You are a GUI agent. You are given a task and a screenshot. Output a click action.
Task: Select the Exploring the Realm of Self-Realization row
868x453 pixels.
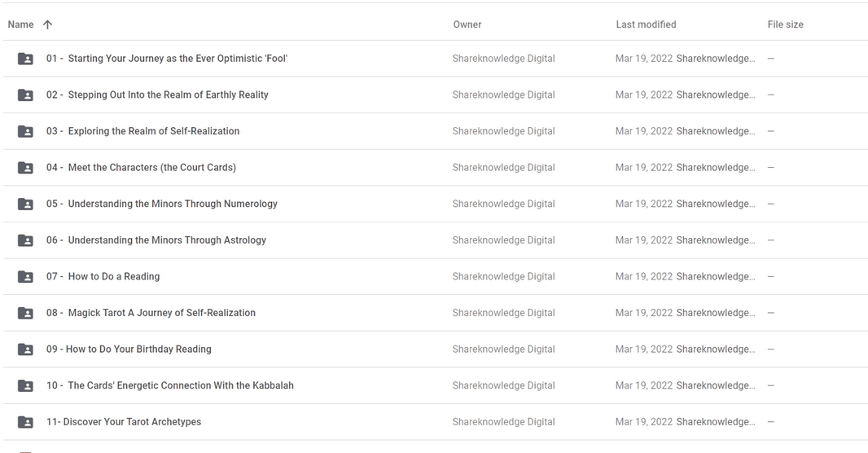point(435,131)
